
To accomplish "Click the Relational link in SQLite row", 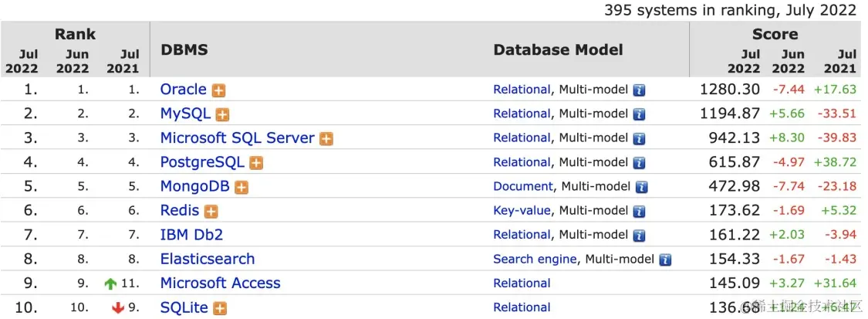I will [522, 307].
